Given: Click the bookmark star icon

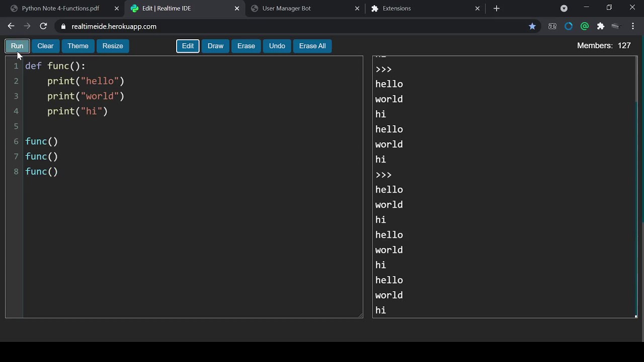Looking at the screenshot, I should (532, 26).
